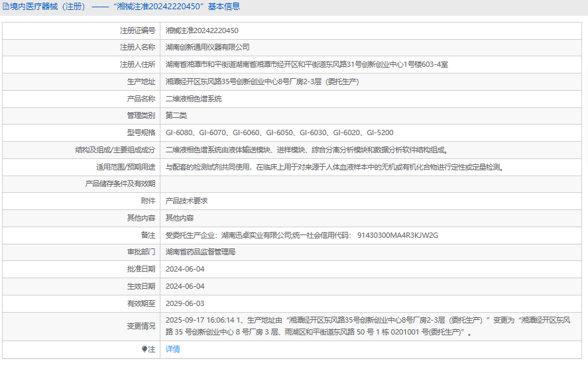Click the page title 境内医疗器械（注册）基本信息

(125, 7)
